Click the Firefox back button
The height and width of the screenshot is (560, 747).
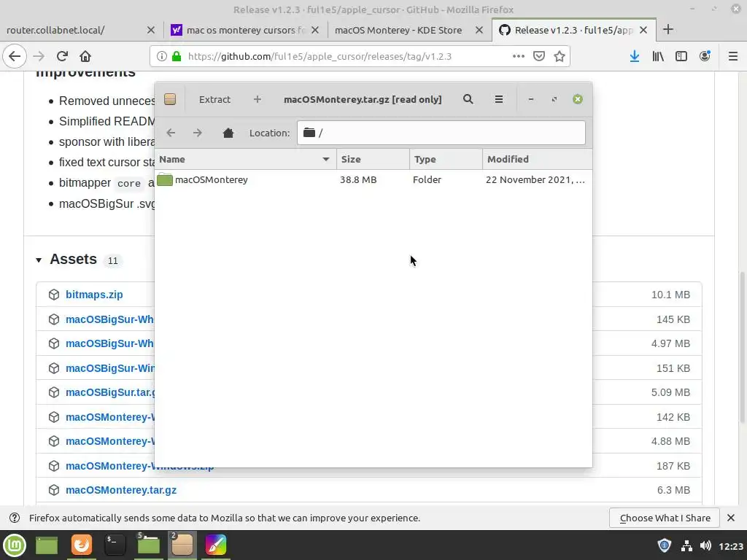[x=15, y=56]
